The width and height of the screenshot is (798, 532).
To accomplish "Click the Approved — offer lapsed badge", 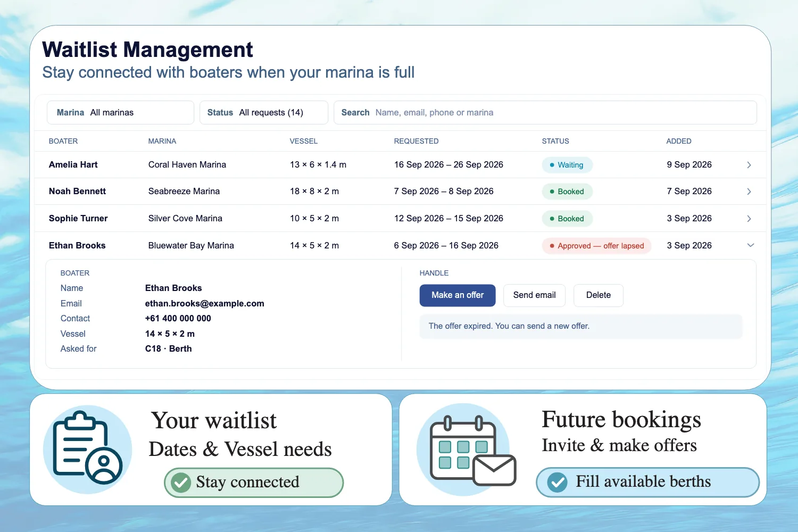I will click(x=597, y=246).
